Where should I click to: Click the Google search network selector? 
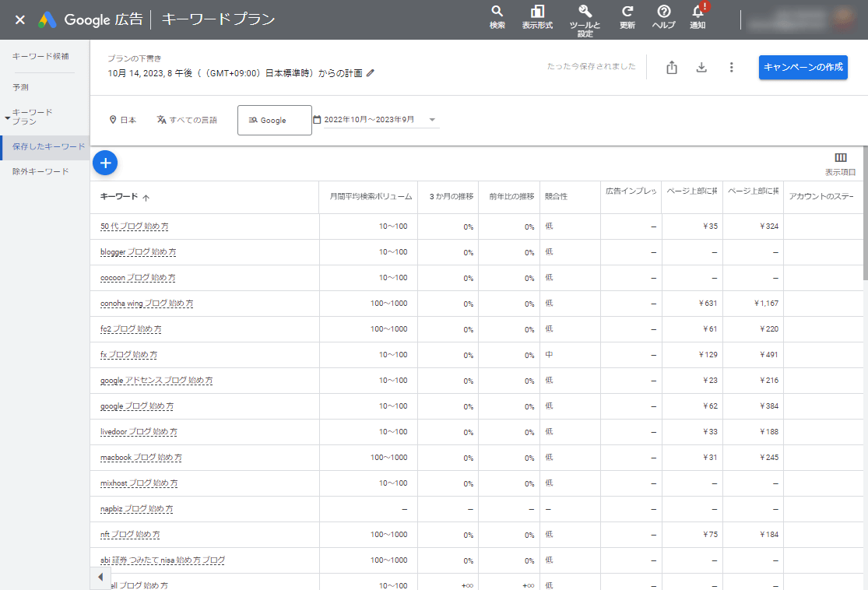(x=274, y=121)
